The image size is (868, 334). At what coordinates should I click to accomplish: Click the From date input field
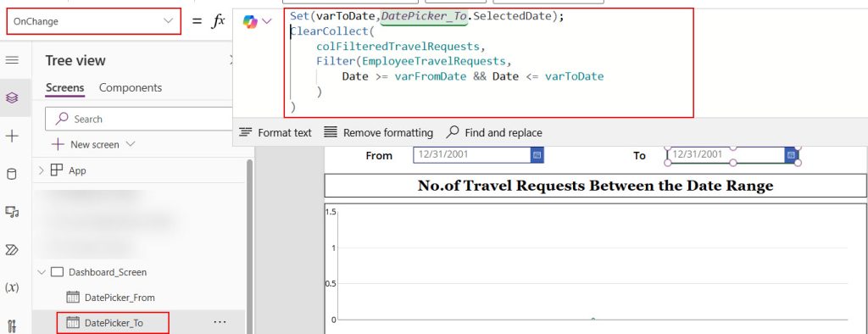coord(471,154)
